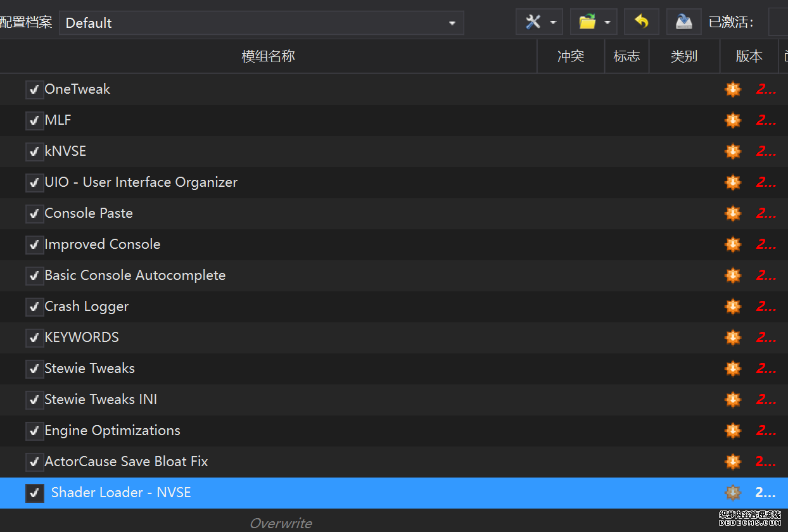788x532 pixels.
Task: Select the Overwrite row
Action: click(281, 523)
